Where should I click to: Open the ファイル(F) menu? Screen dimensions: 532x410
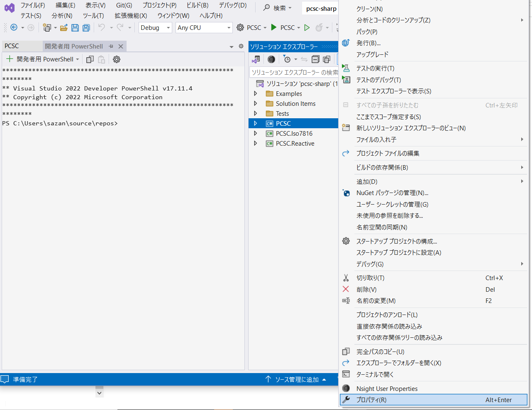tap(33, 5)
